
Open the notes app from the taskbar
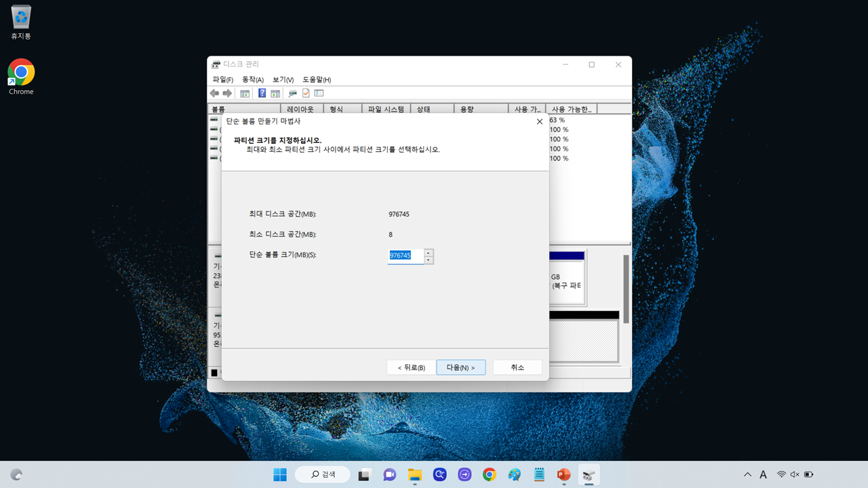pos(538,474)
